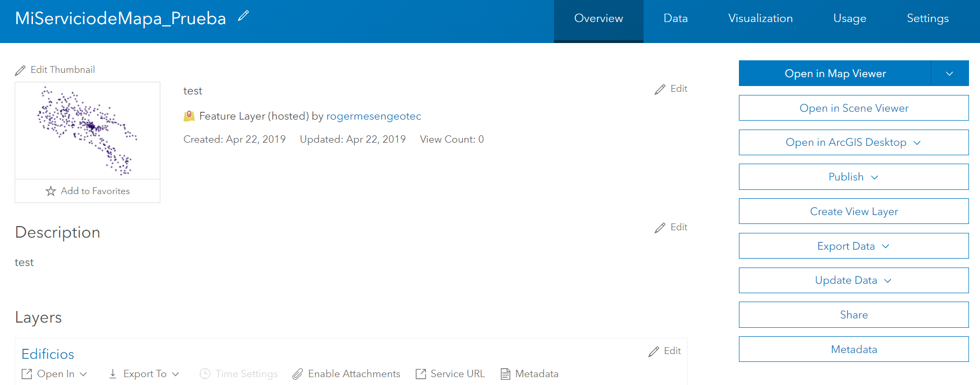Click the item title MiServiciodeMapa_Prueba
The height and width of the screenshot is (385, 980).
tap(121, 18)
